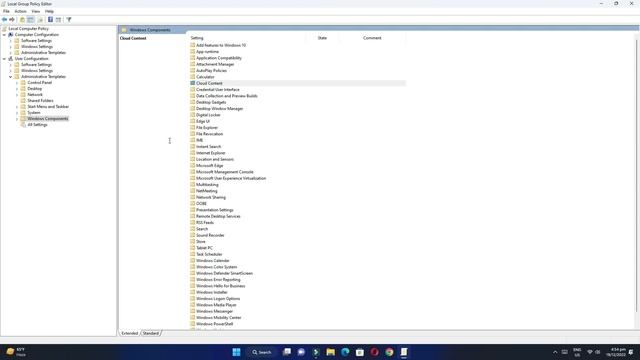The width and height of the screenshot is (640, 360).
Task: Select Shared Folders in the tree
Action: (x=40, y=101)
